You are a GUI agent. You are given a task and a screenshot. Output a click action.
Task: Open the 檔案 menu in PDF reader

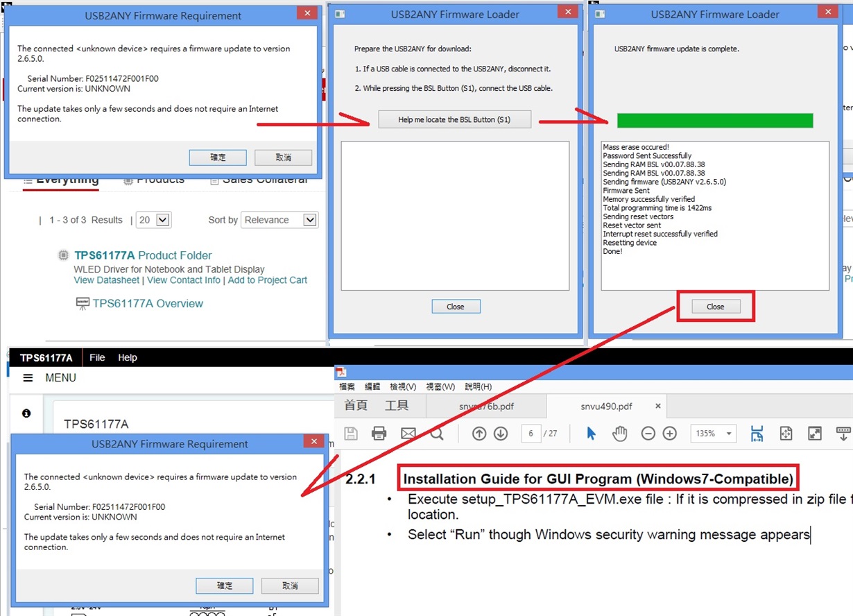coord(347,386)
